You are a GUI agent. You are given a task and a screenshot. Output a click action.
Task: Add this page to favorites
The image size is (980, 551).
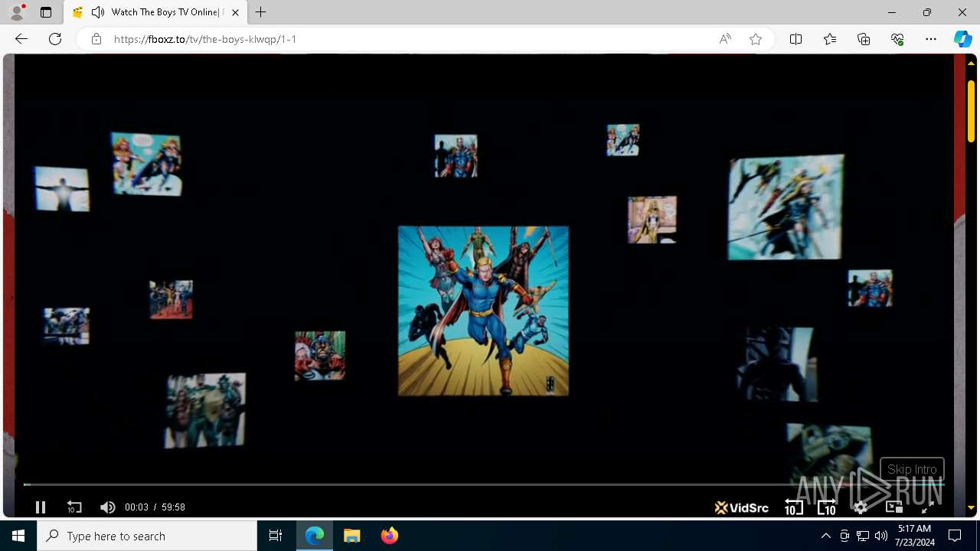[x=756, y=39]
